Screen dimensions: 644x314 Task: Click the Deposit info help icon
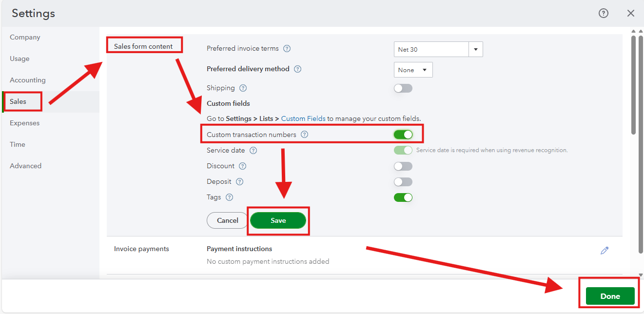[x=240, y=182]
